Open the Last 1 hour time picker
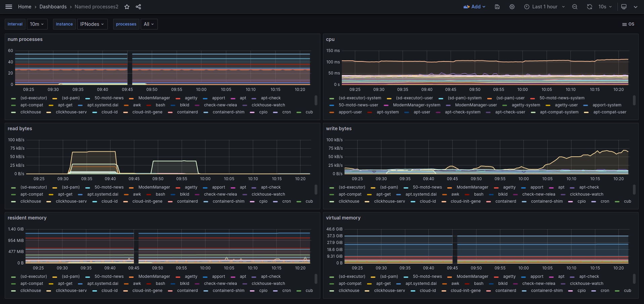 544,7
